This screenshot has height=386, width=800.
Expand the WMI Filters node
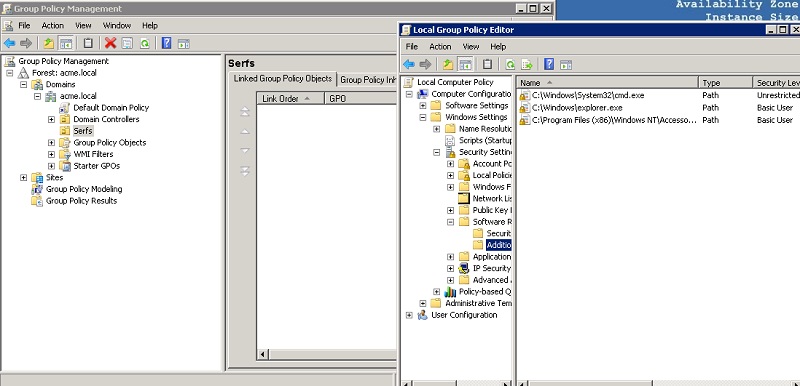52,154
